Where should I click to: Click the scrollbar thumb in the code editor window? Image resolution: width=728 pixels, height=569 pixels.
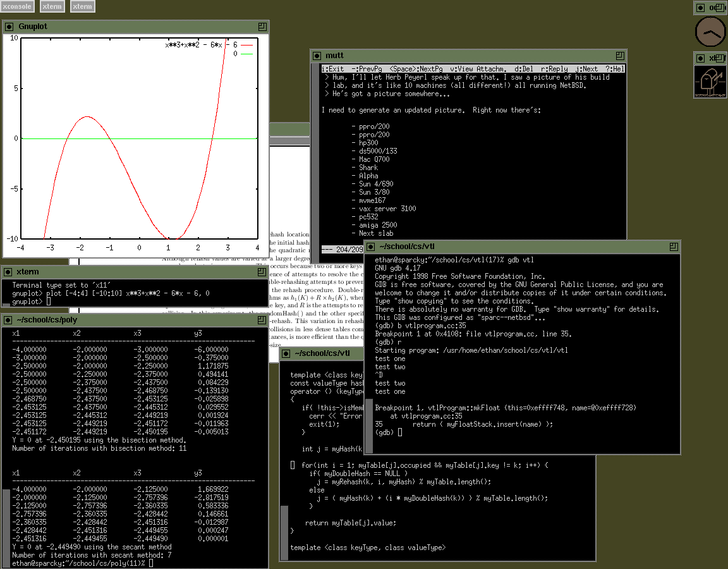point(284,533)
